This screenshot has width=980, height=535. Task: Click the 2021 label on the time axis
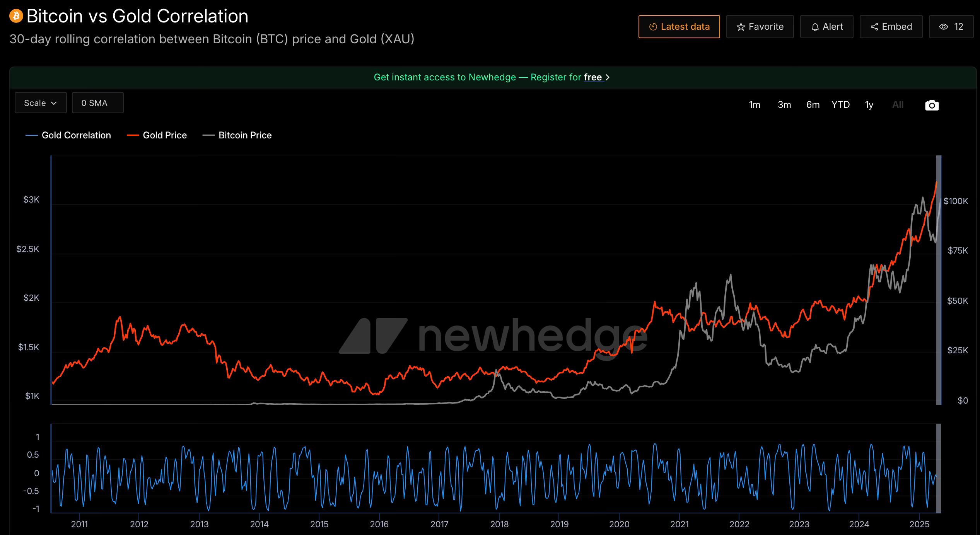(x=680, y=524)
